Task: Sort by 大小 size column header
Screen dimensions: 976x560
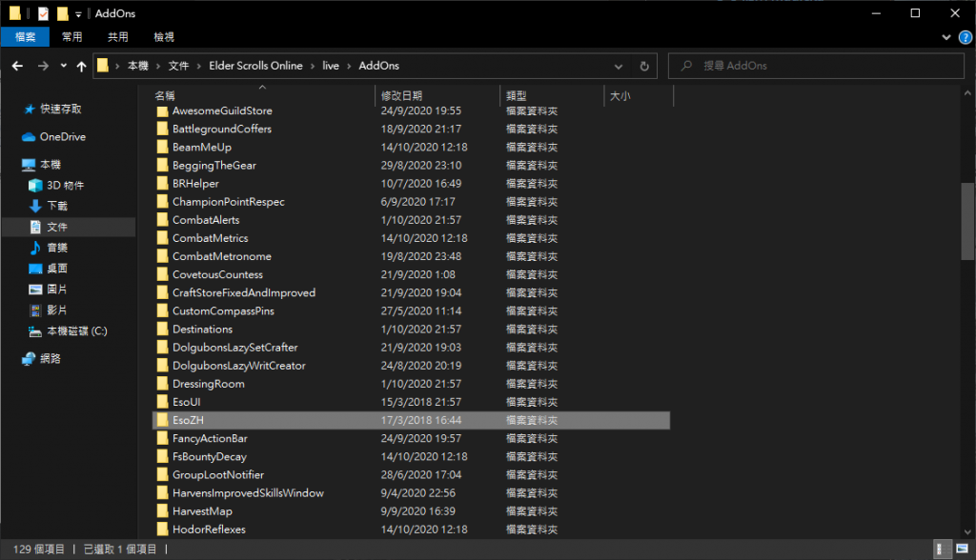Action: click(x=620, y=96)
